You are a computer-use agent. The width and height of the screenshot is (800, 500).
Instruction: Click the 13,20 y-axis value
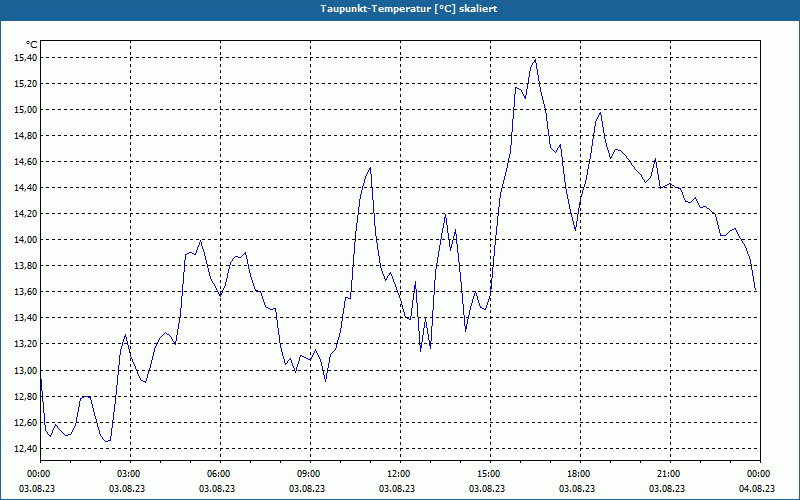coord(26,344)
